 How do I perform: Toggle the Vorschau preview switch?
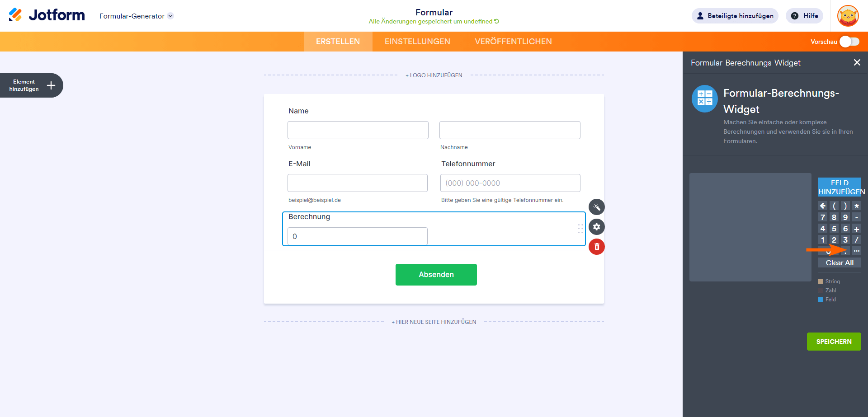(849, 42)
